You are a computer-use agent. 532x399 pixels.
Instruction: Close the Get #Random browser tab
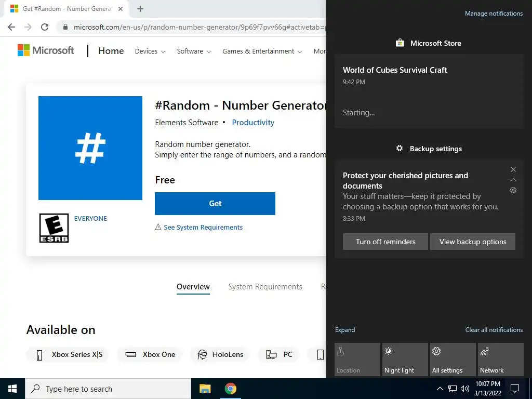[x=121, y=9]
